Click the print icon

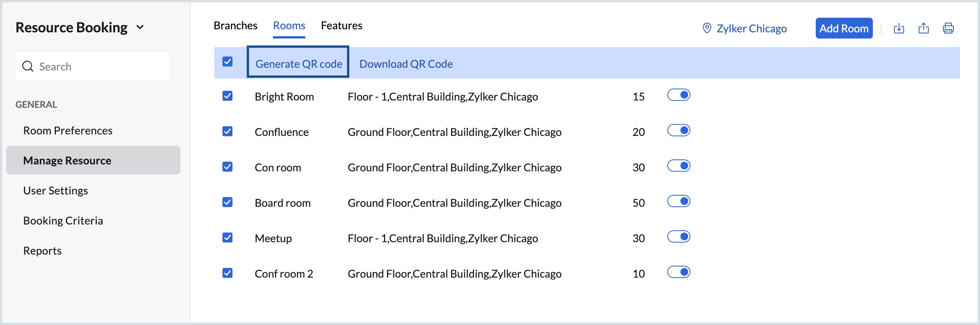tap(948, 28)
